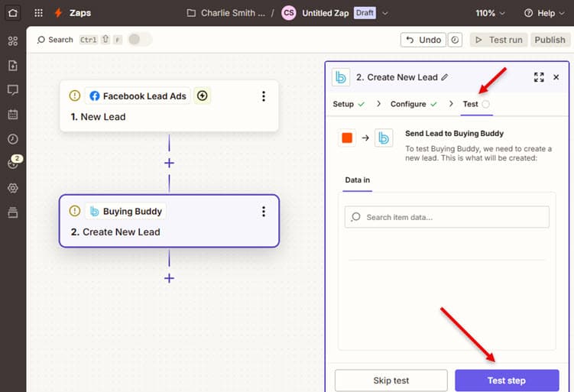
Task: Click the Publish button
Action: (550, 40)
